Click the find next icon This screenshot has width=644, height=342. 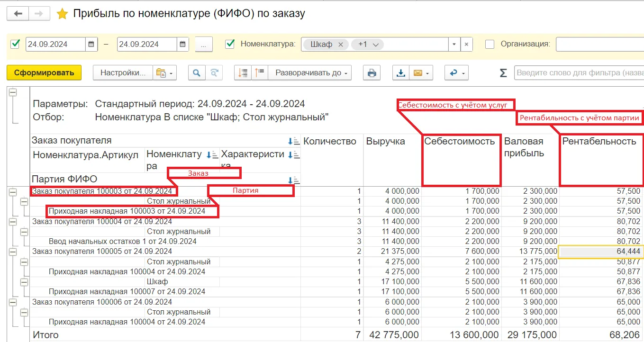point(214,72)
